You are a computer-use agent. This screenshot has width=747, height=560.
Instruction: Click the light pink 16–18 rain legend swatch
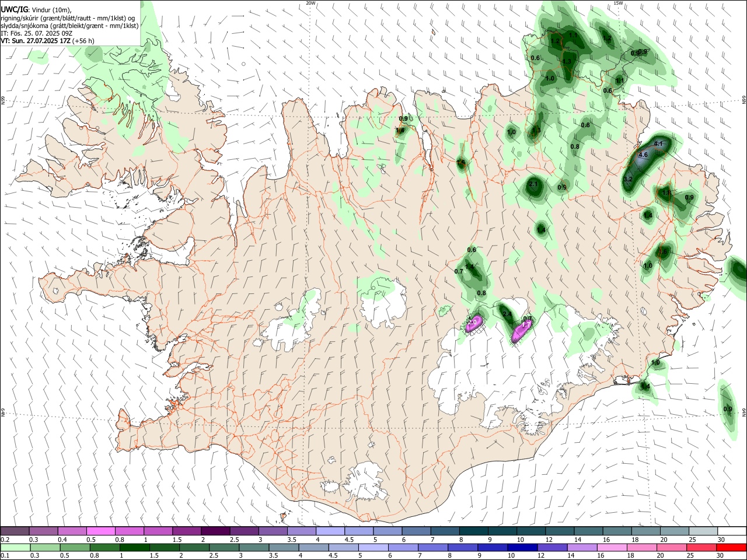click(612, 547)
